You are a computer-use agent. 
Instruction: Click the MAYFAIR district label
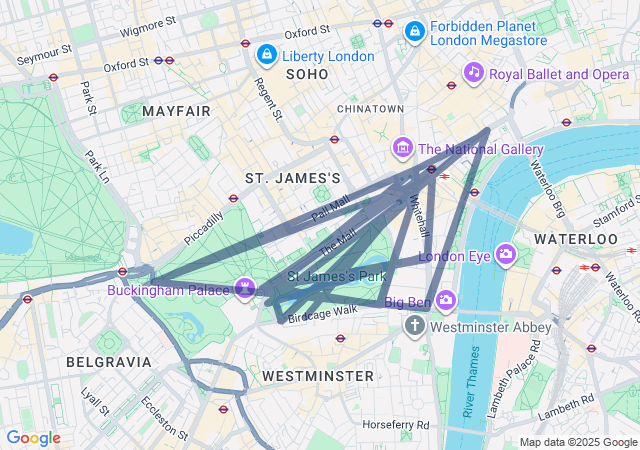tap(176, 111)
